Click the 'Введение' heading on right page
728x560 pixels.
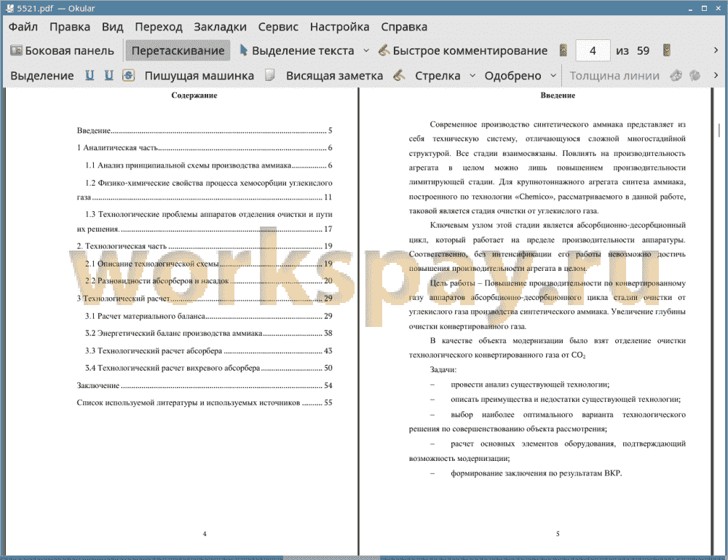click(558, 95)
